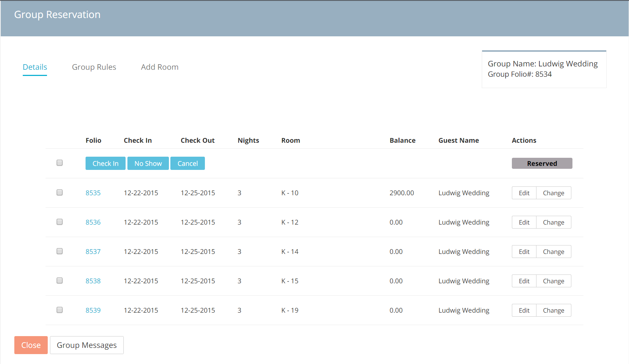629x364 pixels.
Task: Click the No Show button
Action: coord(148,163)
